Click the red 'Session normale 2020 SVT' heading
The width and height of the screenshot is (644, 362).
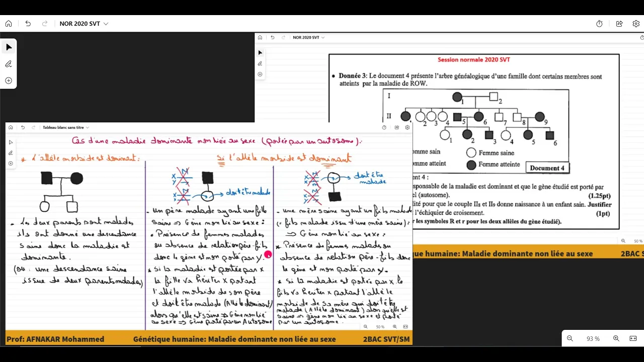473,59
